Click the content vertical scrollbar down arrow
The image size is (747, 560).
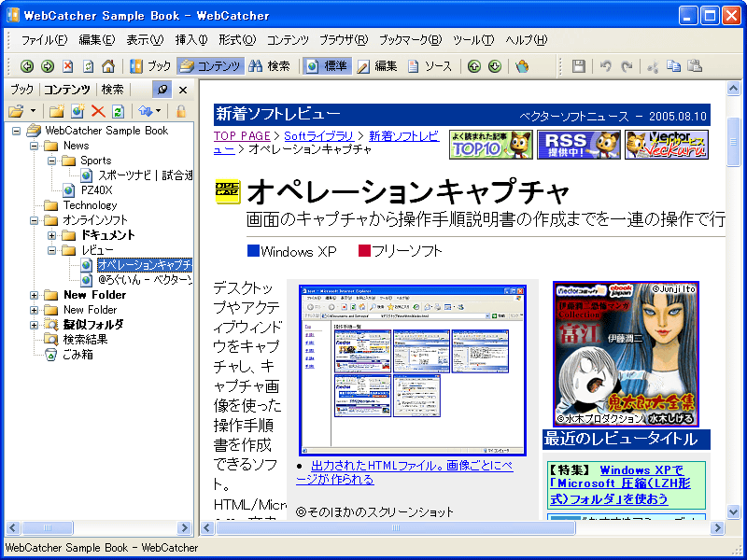click(x=733, y=512)
